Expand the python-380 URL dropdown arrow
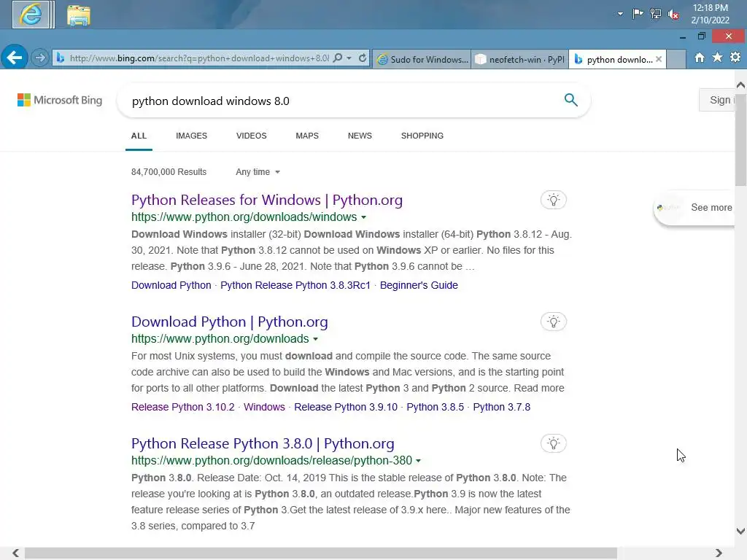This screenshot has width=747, height=560. click(418, 461)
